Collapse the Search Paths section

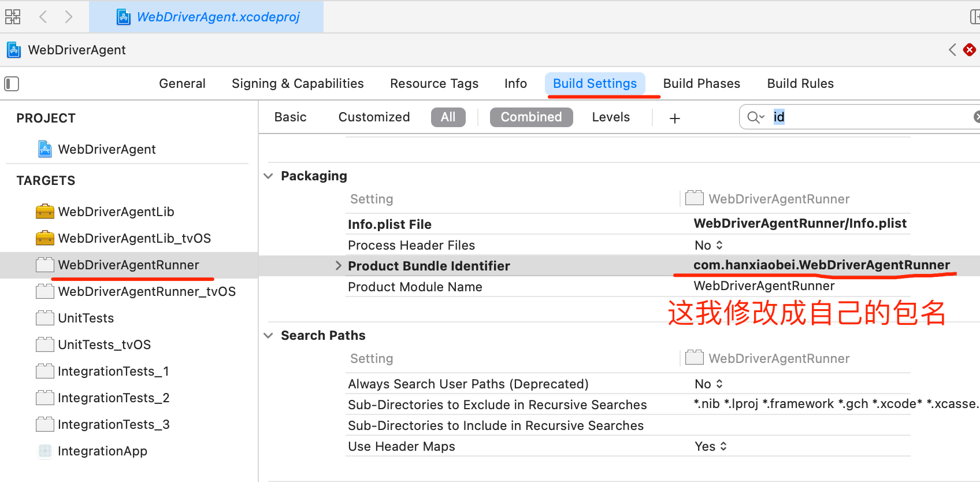268,336
